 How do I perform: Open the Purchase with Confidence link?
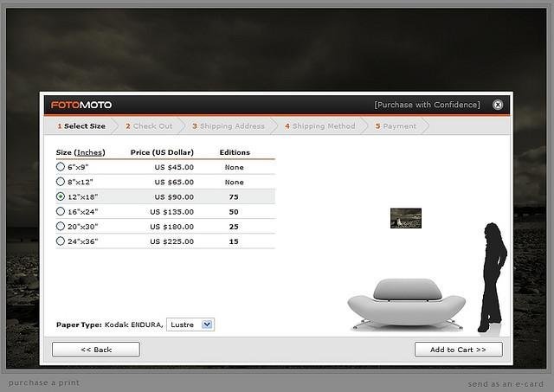427,105
